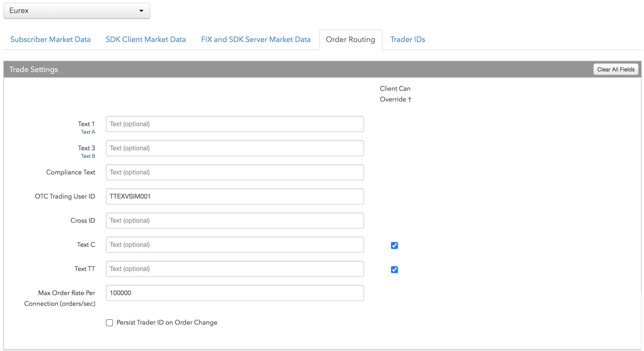This screenshot has height=351, width=644.
Task: Click the Text B sublabel
Action: point(88,156)
